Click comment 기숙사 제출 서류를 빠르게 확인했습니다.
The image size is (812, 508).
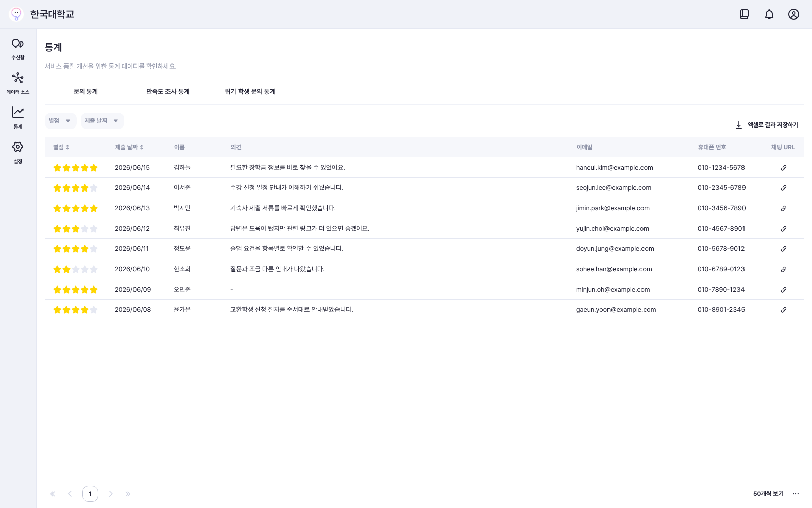coord(283,208)
